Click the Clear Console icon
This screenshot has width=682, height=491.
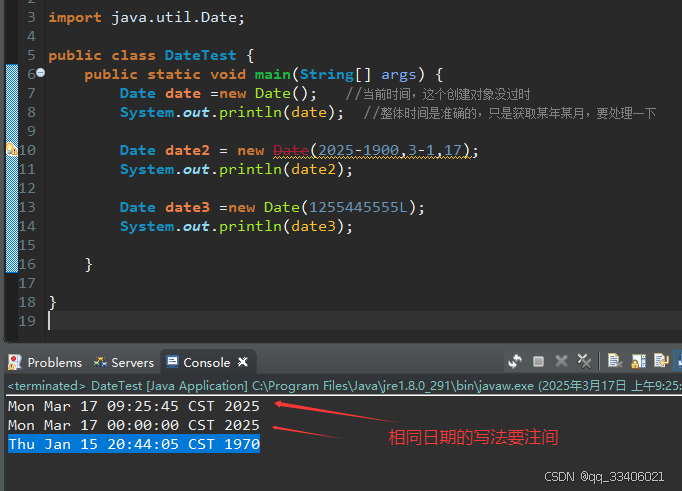pos(615,361)
